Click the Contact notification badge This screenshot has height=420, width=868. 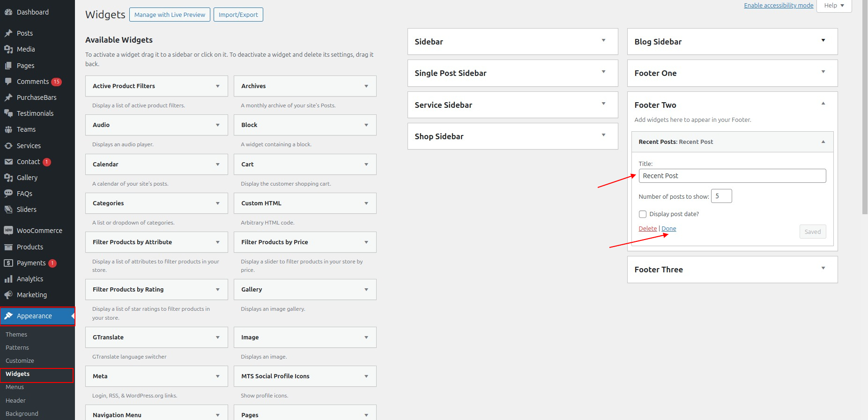click(x=47, y=162)
